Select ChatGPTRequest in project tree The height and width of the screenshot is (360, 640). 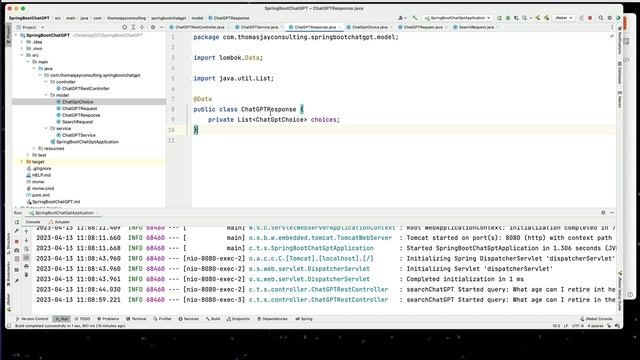(x=79, y=109)
